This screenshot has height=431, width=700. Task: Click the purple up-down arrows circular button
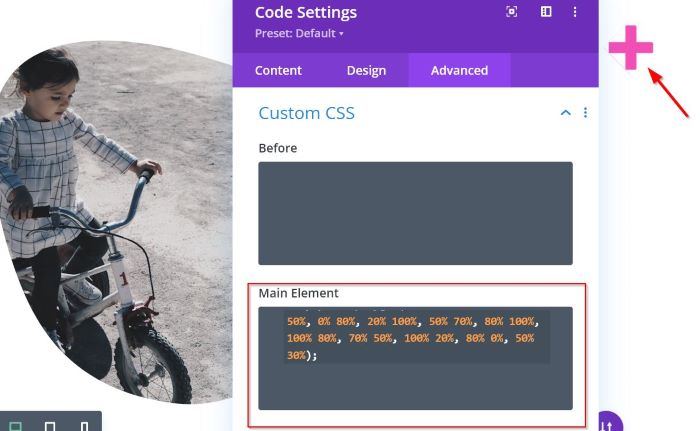click(x=609, y=423)
